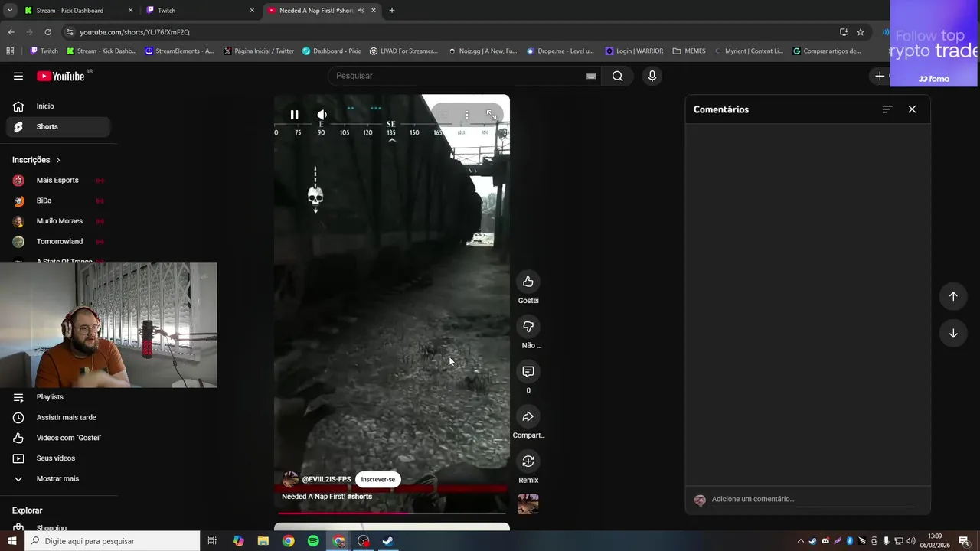The image size is (980, 551).
Task: Open Mais Esports subscription
Action: point(58,181)
